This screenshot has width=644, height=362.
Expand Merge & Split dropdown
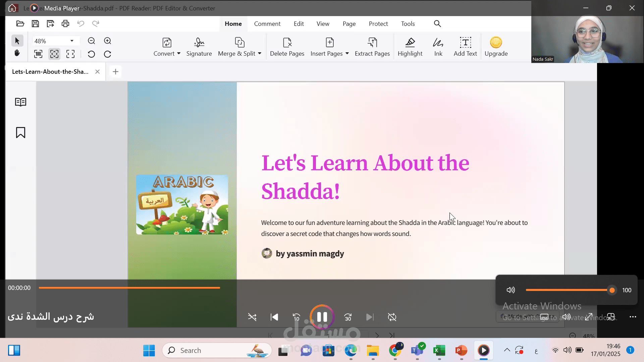pos(260,54)
